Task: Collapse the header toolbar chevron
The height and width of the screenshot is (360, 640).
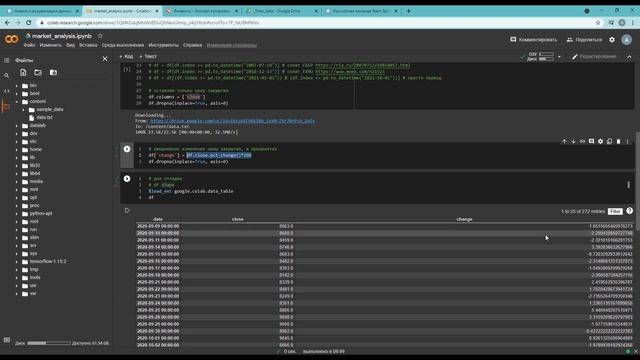Action: pos(629,57)
